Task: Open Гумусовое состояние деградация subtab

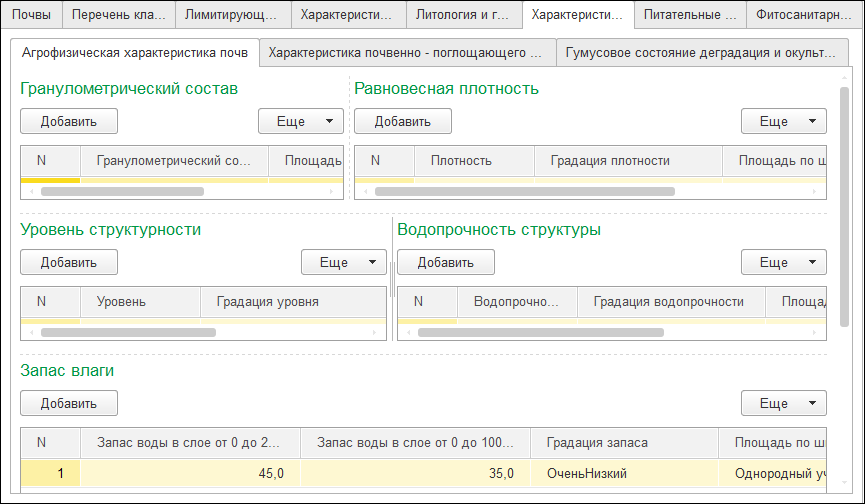Action: click(x=700, y=53)
